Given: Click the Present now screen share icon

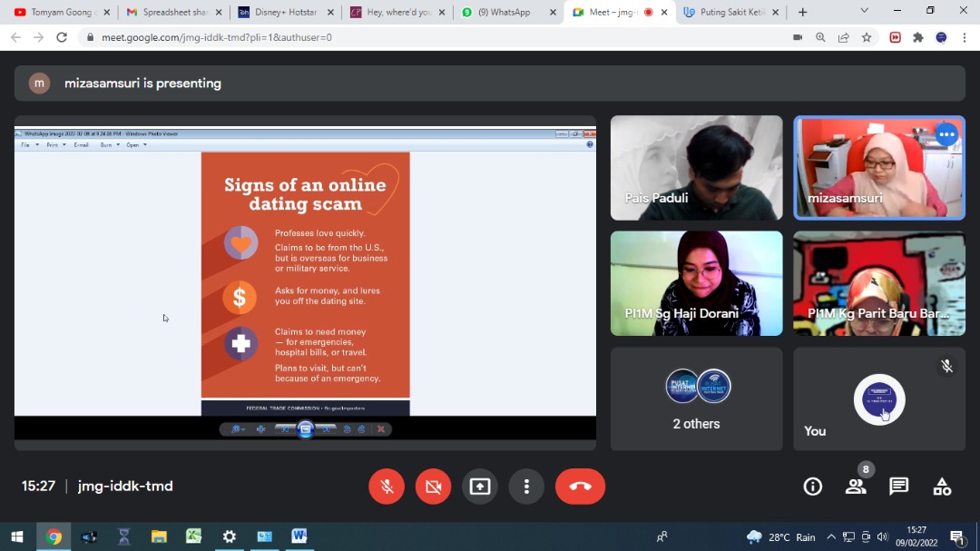Looking at the screenshot, I should [480, 487].
